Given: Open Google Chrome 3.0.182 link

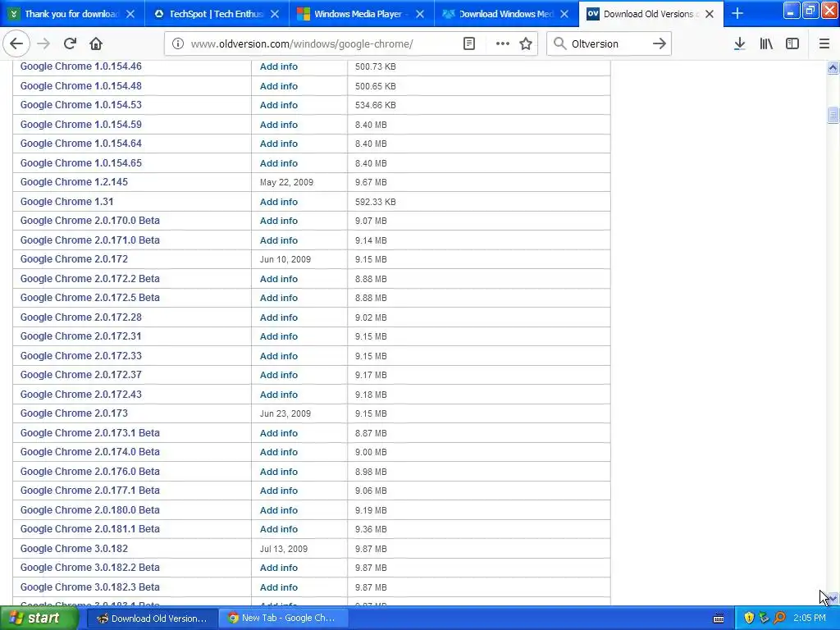Looking at the screenshot, I should (x=74, y=549).
